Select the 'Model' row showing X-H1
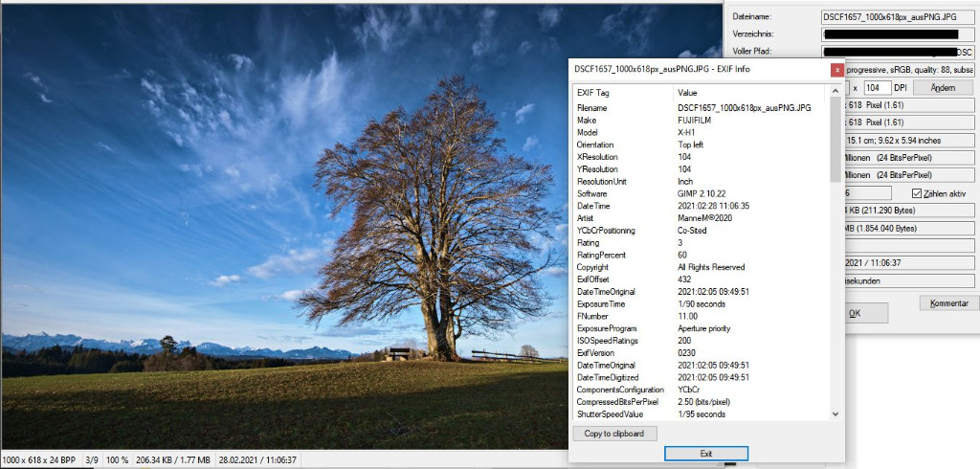This screenshot has height=469, width=980. (x=702, y=133)
